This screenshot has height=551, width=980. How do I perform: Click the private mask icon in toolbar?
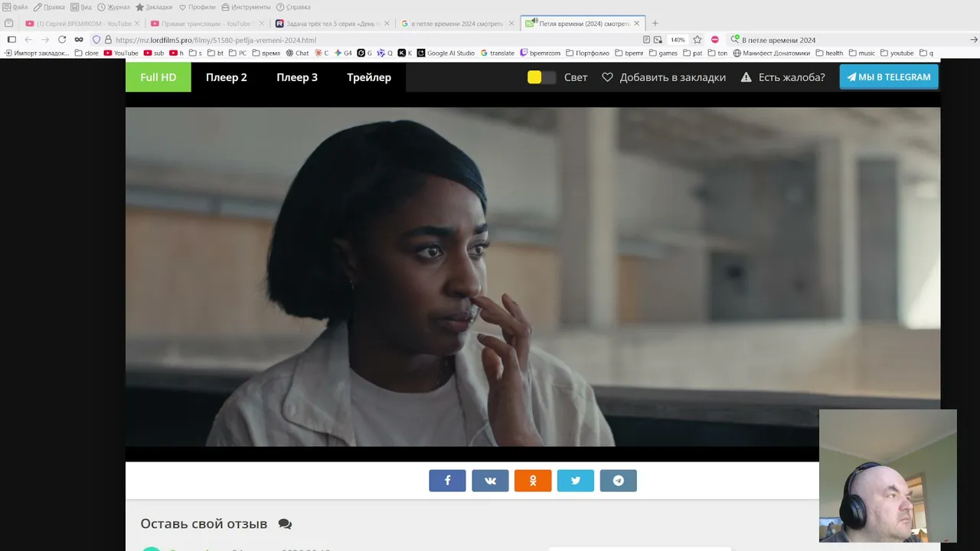pos(79,40)
